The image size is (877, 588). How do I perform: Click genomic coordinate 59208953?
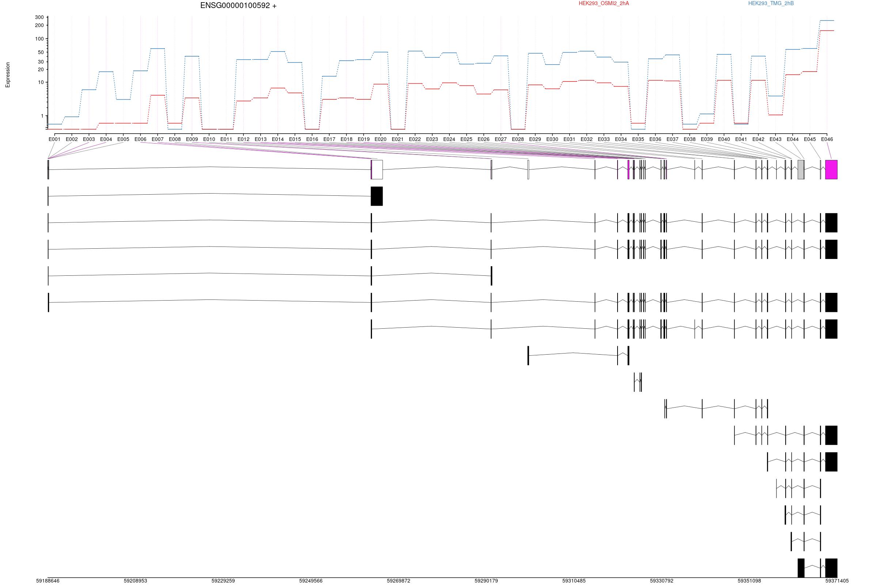pos(136,581)
